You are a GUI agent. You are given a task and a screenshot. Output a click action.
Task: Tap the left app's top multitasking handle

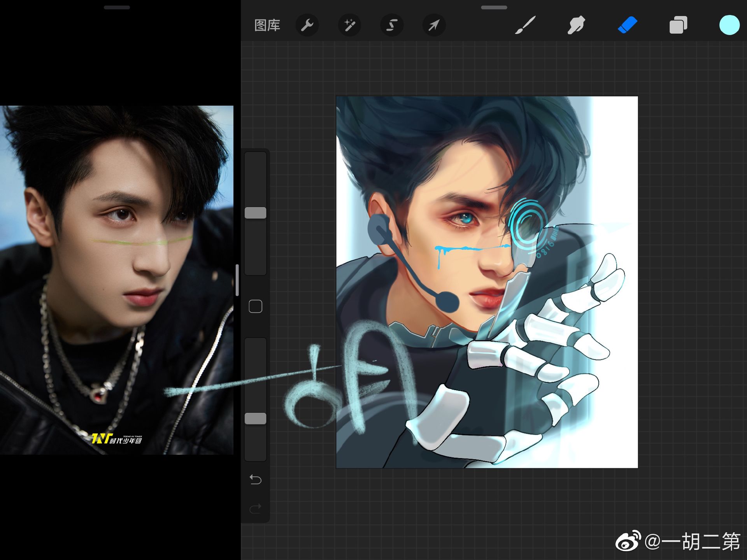pyautogui.click(x=117, y=7)
